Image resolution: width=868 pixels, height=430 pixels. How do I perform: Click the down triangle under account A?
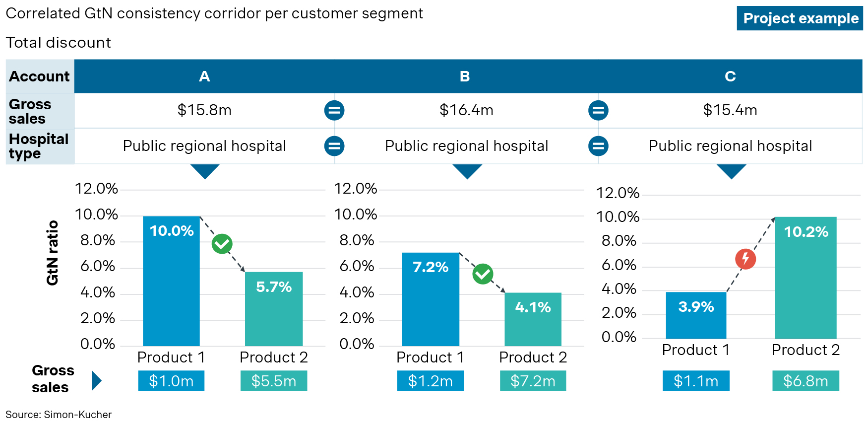click(x=205, y=171)
